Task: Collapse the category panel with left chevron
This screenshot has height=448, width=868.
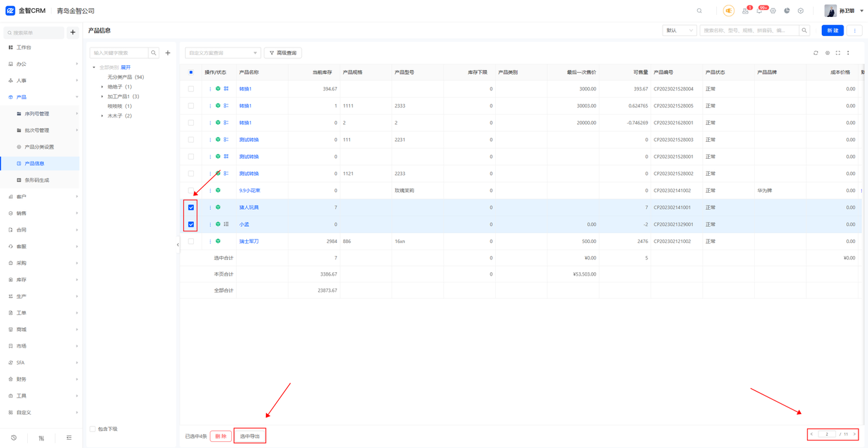Action: [178, 245]
